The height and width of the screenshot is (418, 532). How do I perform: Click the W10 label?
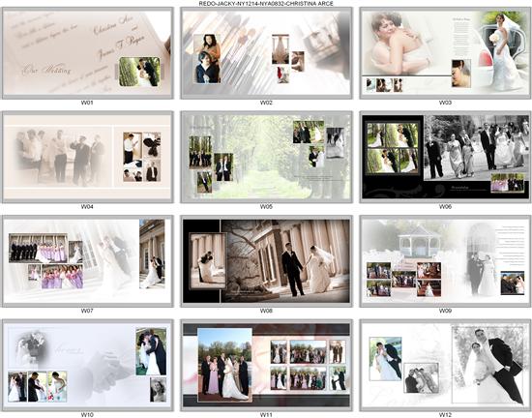pyautogui.click(x=87, y=414)
